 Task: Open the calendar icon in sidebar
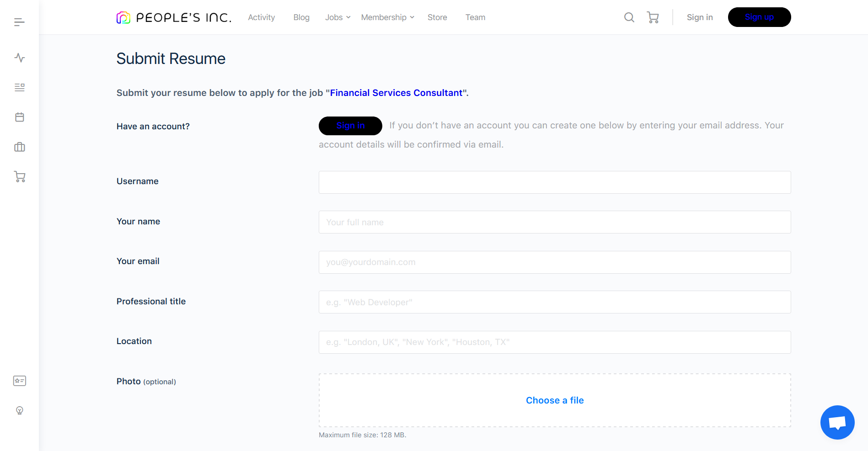(x=19, y=117)
